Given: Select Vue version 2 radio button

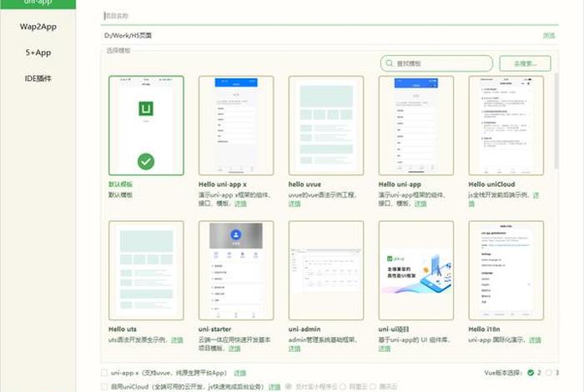Looking at the screenshot, I should [x=531, y=373].
